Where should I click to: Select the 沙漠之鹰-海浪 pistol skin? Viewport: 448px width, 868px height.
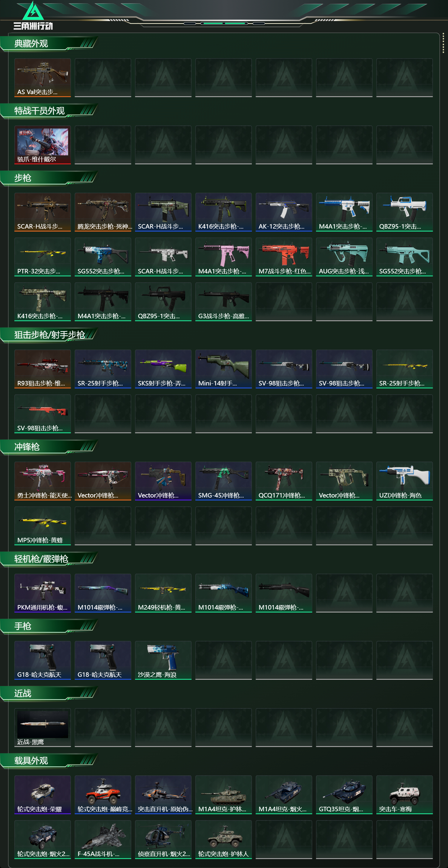tap(163, 660)
